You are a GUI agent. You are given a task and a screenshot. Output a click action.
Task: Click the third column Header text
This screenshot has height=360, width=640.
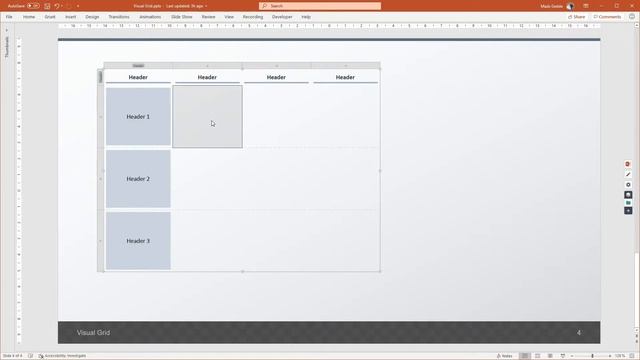click(x=276, y=77)
